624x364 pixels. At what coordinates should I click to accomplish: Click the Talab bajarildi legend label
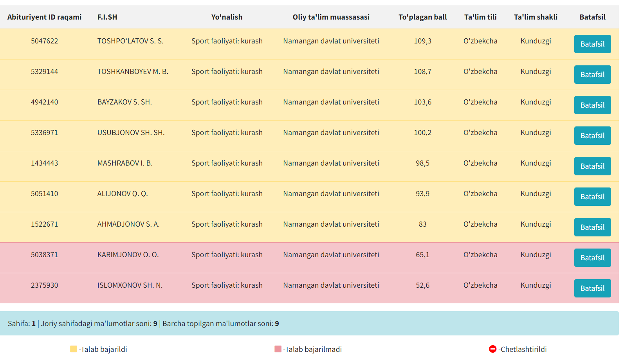click(x=103, y=350)
